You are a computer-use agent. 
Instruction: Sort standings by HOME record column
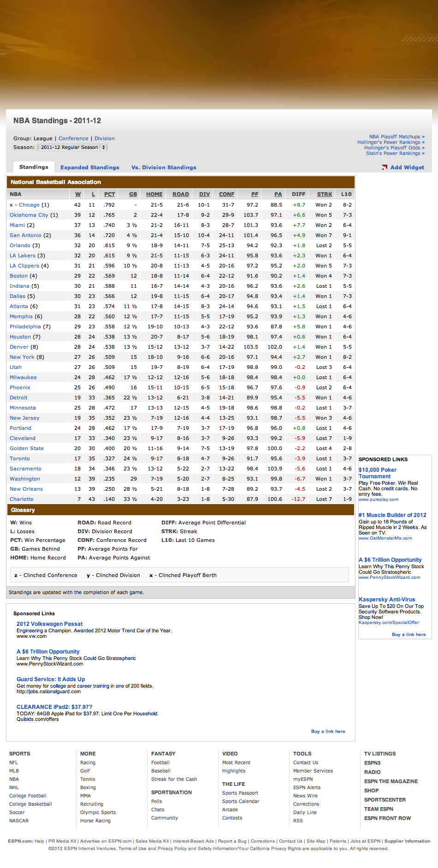(154, 194)
